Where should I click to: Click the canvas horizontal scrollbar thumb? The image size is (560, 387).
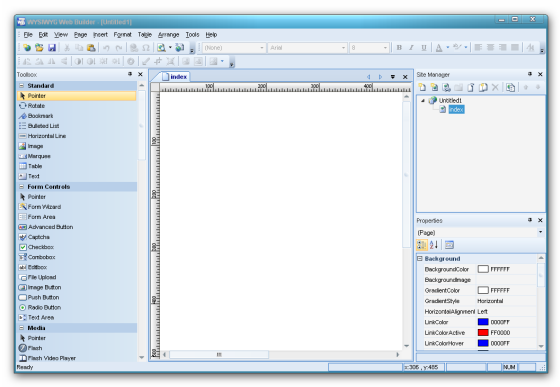(x=219, y=355)
